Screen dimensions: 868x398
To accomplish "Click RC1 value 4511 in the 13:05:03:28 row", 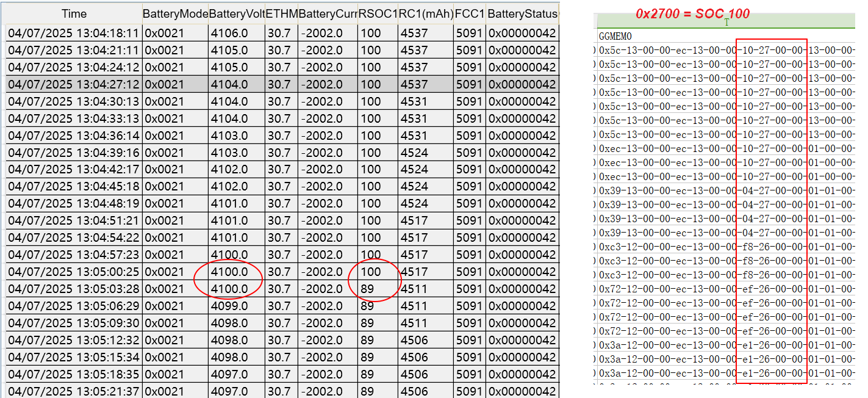I will tap(425, 289).
